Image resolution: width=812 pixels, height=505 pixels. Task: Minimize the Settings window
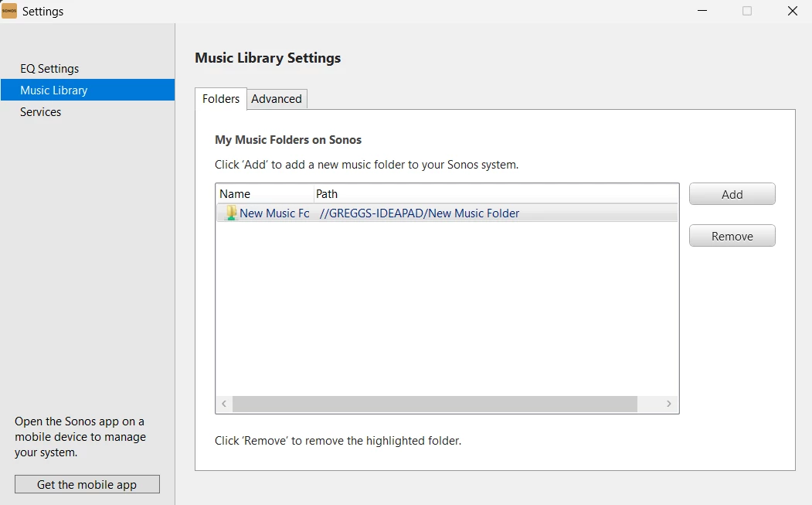[702, 11]
